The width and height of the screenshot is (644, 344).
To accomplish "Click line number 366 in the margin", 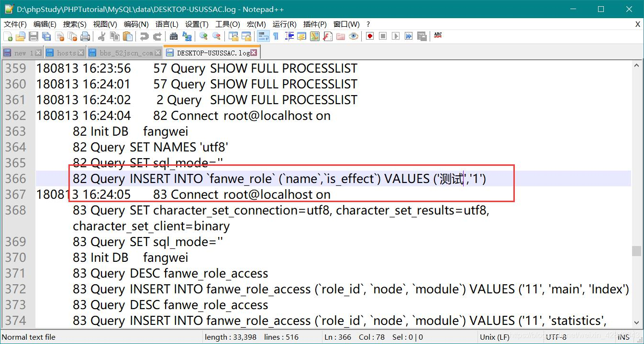I will click(x=15, y=179).
